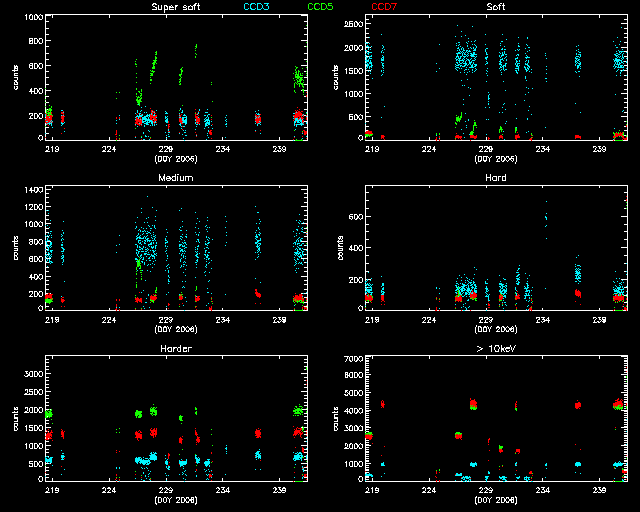Click the "Harder" plot title

pos(176,349)
